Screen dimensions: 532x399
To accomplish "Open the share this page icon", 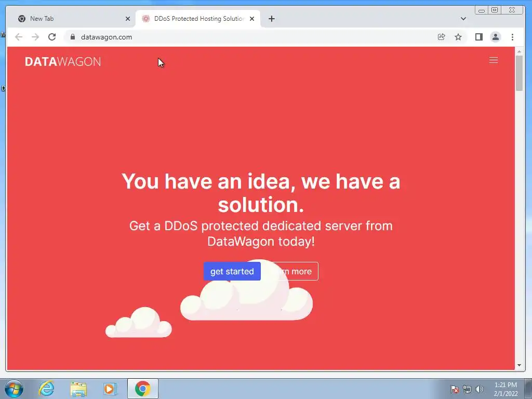I will point(442,37).
